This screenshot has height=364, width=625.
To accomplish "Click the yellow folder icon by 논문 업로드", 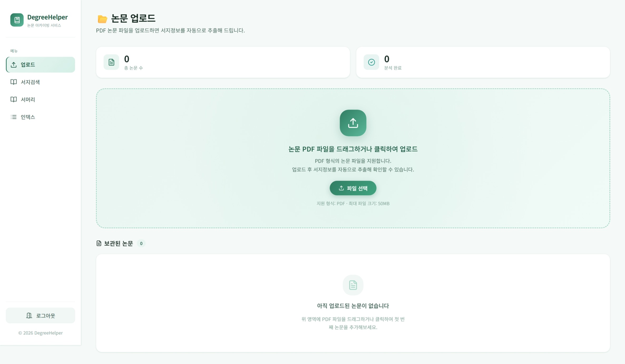I will 102,19.
